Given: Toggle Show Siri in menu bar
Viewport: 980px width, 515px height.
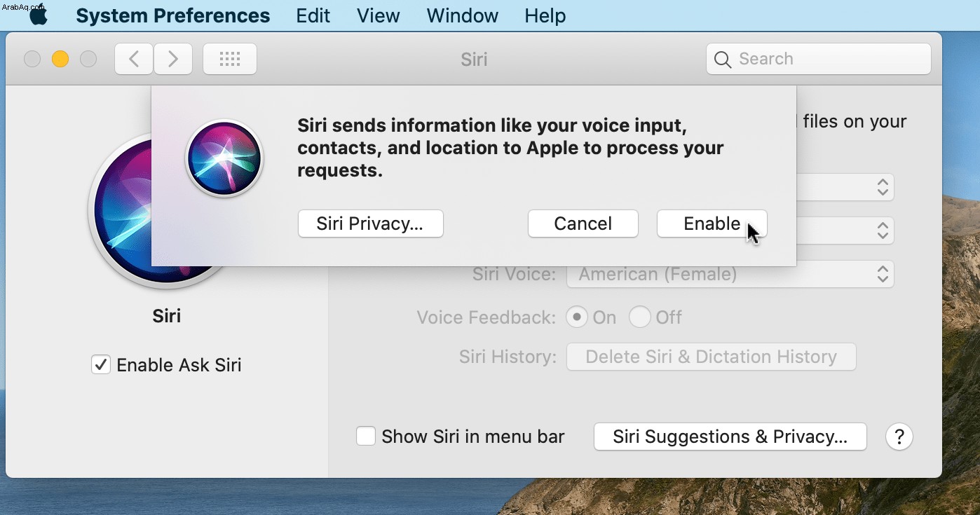Looking at the screenshot, I should (x=365, y=437).
